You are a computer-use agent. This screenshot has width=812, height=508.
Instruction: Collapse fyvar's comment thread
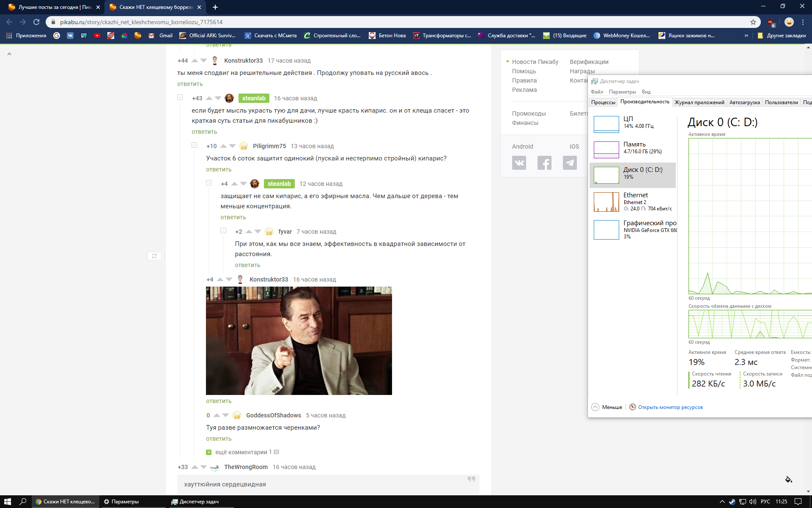[x=223, y=231]
